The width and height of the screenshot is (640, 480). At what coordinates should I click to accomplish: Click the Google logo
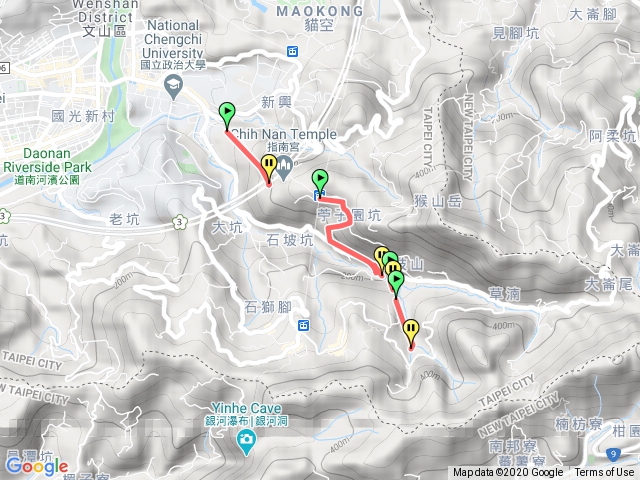pyautogui.click(x=37, y=467)
